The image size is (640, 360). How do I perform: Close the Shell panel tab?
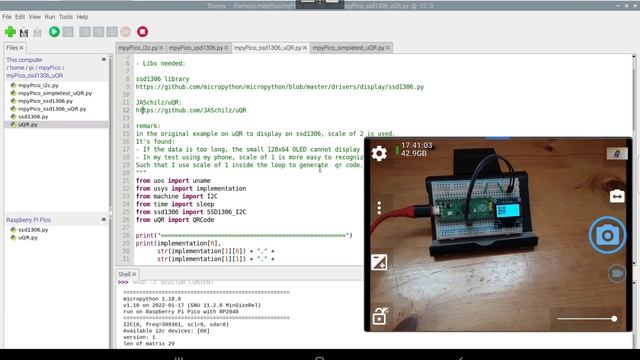134,274
